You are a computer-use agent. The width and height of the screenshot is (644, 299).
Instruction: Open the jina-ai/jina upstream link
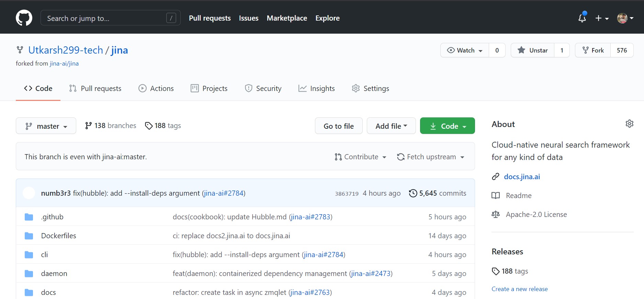tap(64, 64)
